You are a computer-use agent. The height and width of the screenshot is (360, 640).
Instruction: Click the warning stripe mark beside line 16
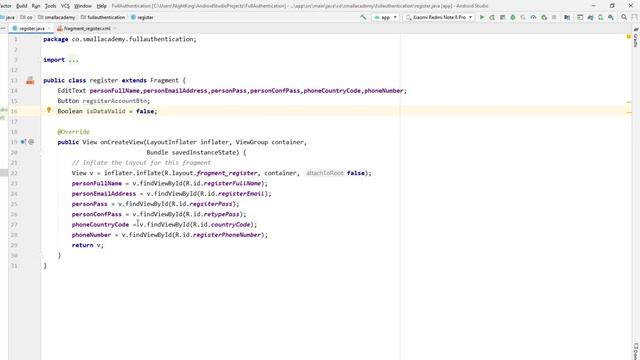pos(629,112)
